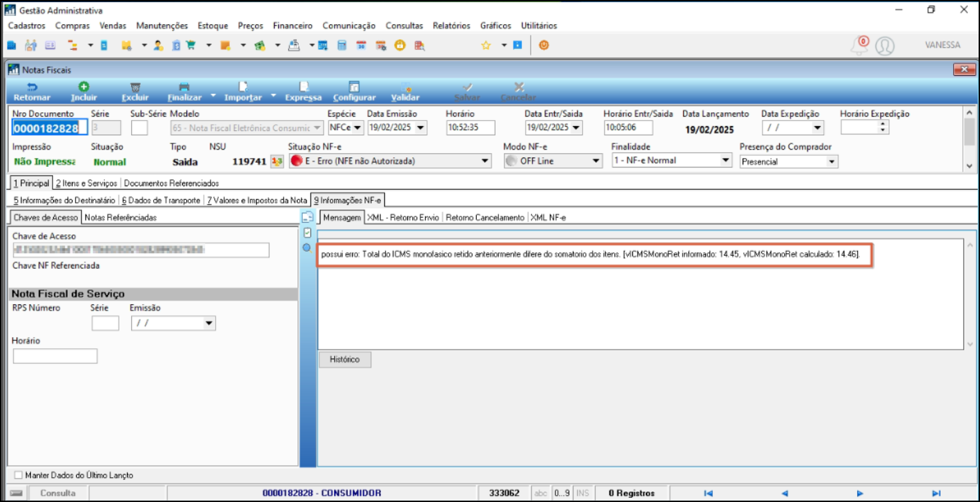Open 7 Valores e Impostos da Nota tab
Viewport: 980px width, 502px height.
click(x=257, y=200)
